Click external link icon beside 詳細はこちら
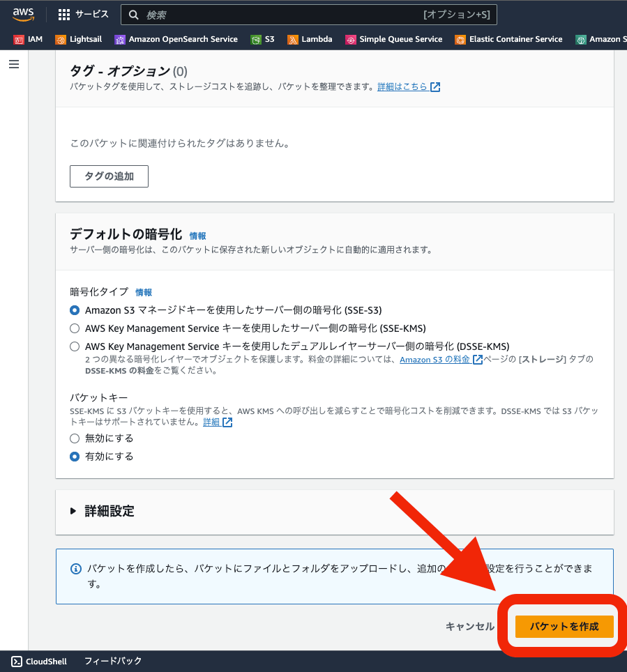The width and height of the screenshot is (627, 672). coord(435,87)
